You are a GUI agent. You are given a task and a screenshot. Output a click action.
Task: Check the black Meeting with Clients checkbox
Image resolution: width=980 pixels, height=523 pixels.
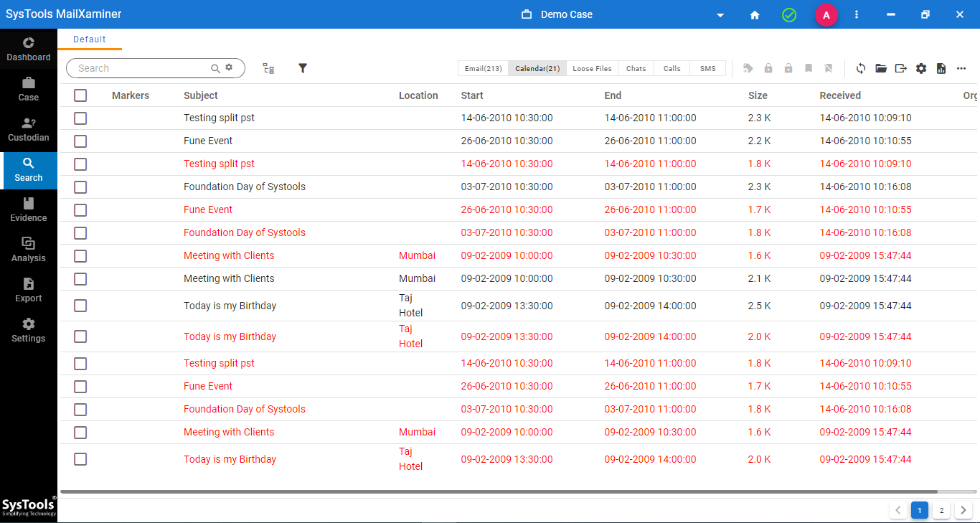(80, 279)
